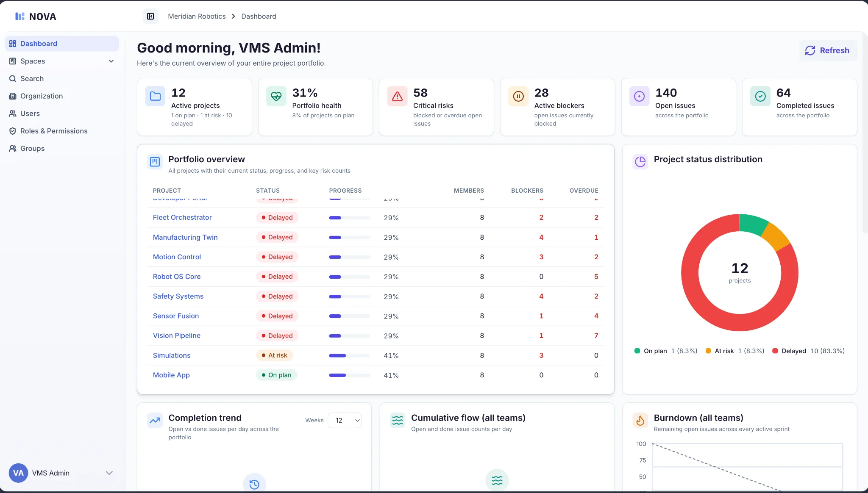Viewport: 868px width, 493px height.
Task: Click the OVERDUE column header
Action: click(584, 191)
